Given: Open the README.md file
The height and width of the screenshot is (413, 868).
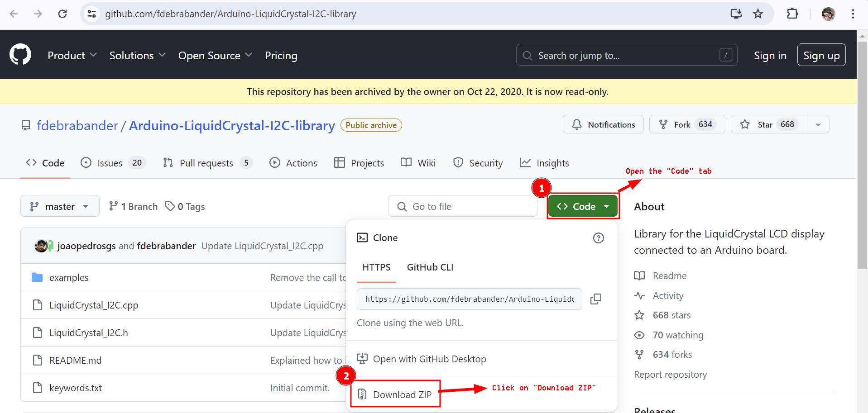Looking at the screenshot, I should tap(76, 361).
